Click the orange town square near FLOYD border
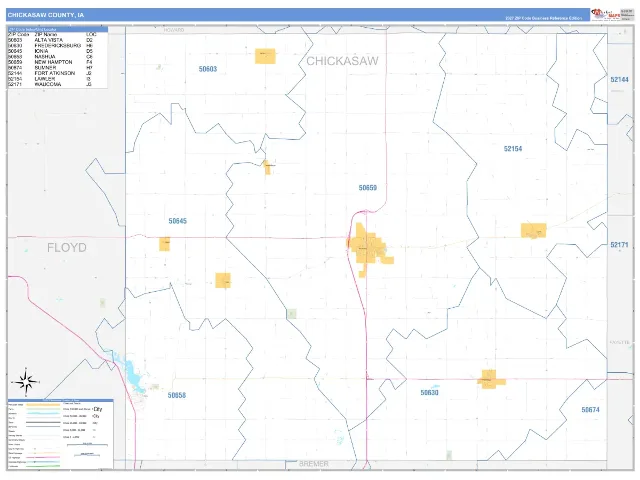Image resolution: width=640 pixels, height=480 pixels. (164, 244)
